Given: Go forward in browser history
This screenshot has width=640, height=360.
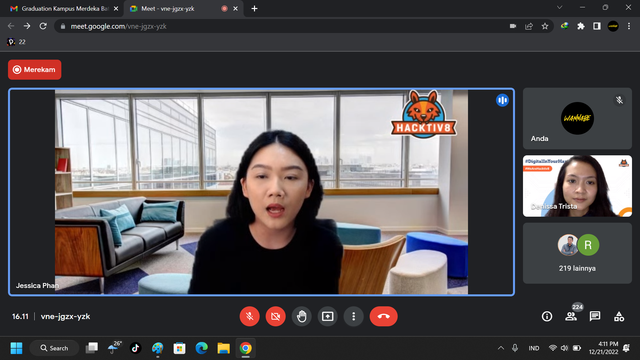Looking at the screenshot, I should tap(27, 26).
